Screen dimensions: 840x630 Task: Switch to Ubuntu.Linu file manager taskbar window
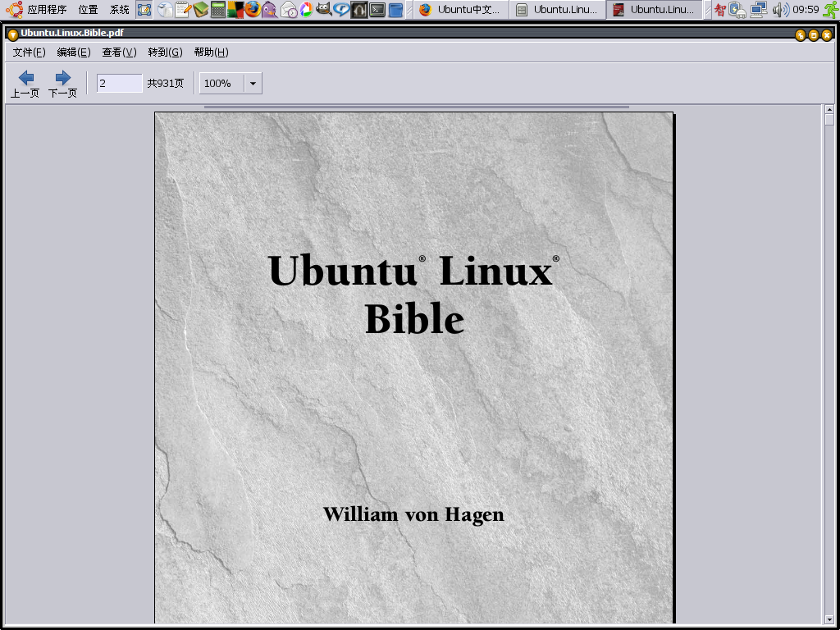[x=558, y=9]
